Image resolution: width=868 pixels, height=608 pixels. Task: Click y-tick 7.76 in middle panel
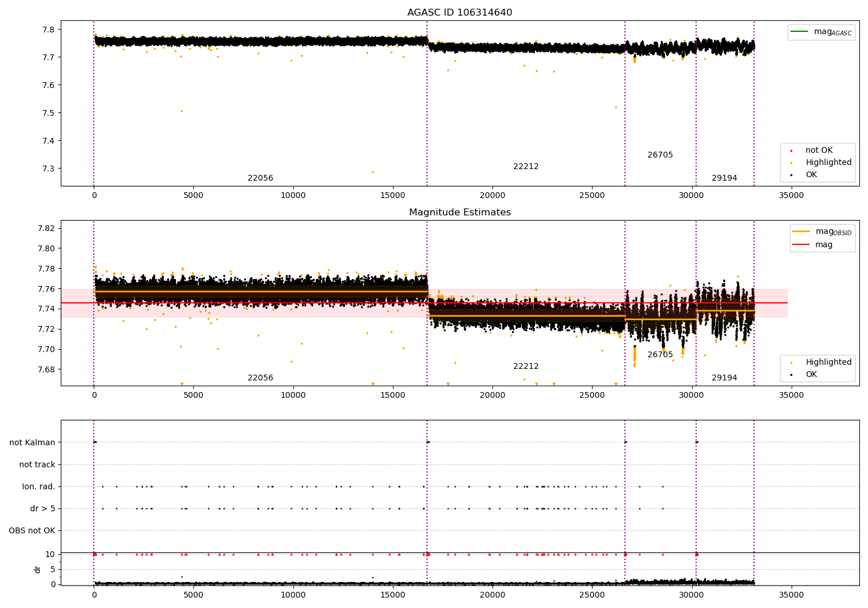tap(47, 289)
